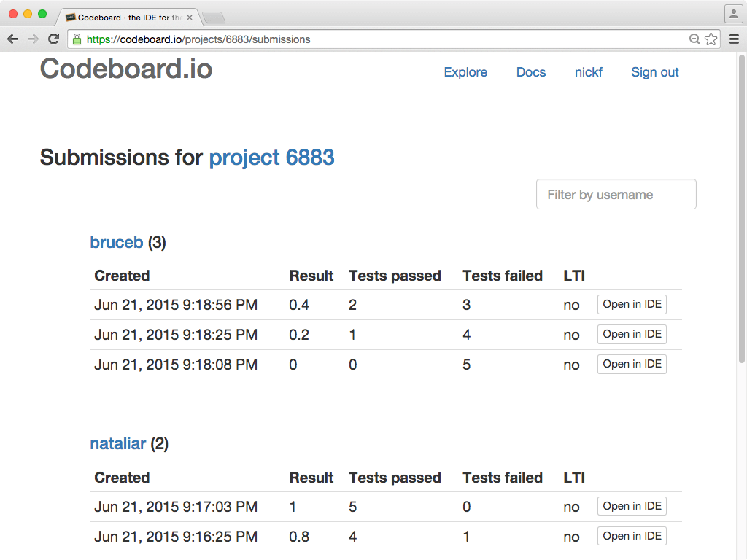Screen dimensions: 747x560
Task: Click the Codeboard tab favicon
Action: (x=71, y=17)
